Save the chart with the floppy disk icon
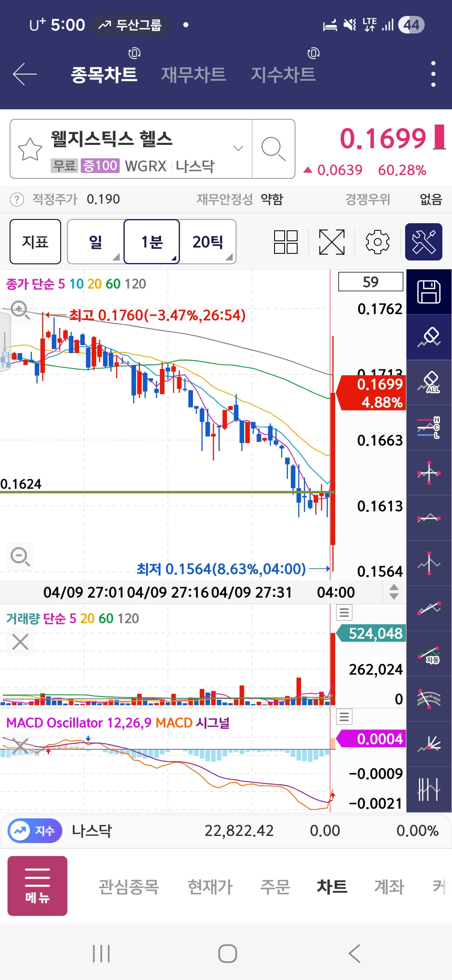 pos(429,292)
